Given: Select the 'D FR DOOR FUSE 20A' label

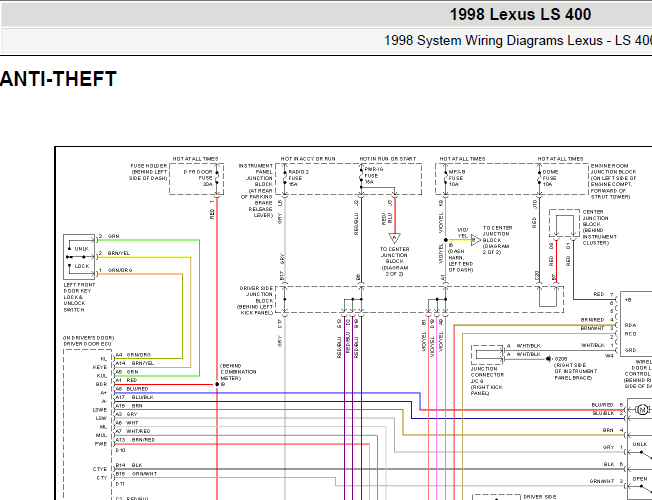Looking at the screenshot, I should [199, 178].
